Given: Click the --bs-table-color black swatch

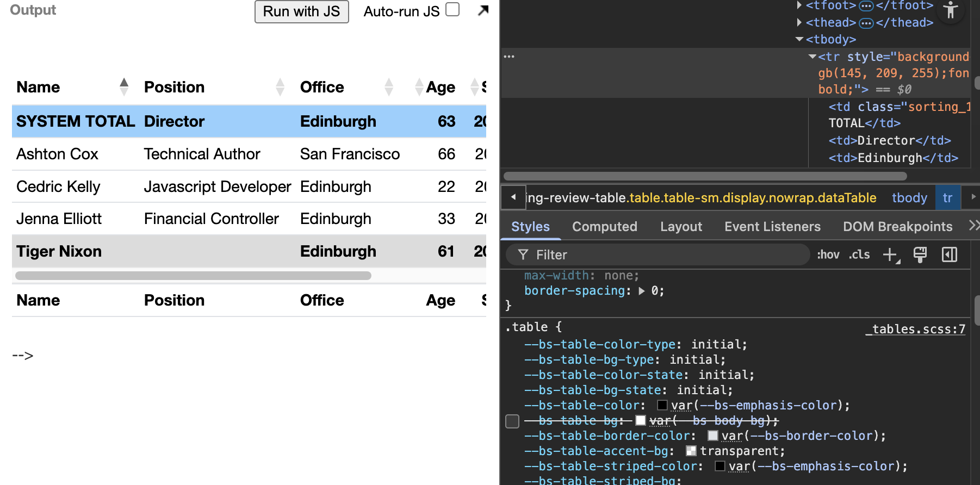Looking at the screenshot, I should (x=662, y=405).
